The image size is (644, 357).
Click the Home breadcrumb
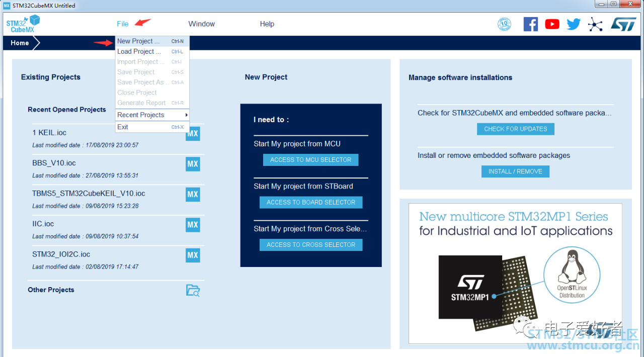click(20, 43)
